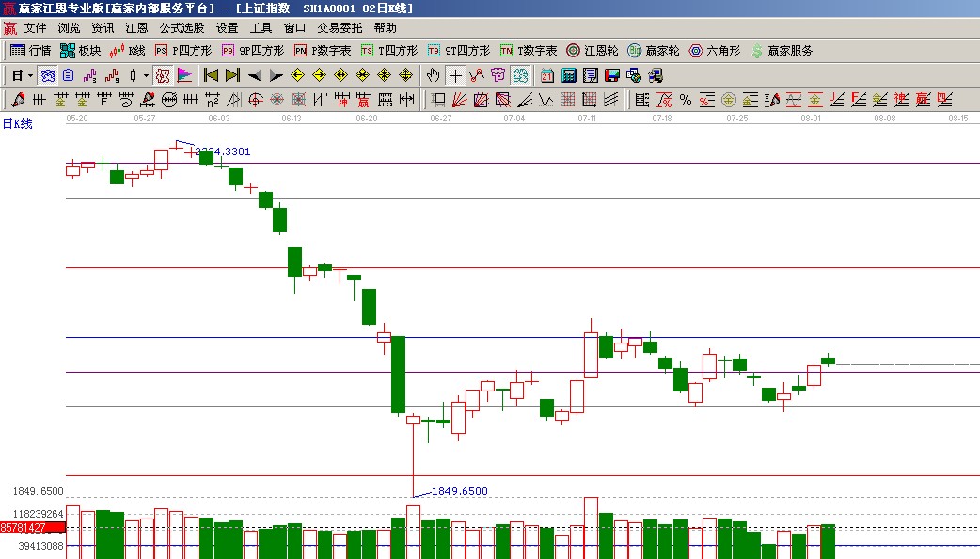Open the 江恩轮 (Gann wheel) tool
The height and width of the screenshot is (559, 980).
[592, 51]
